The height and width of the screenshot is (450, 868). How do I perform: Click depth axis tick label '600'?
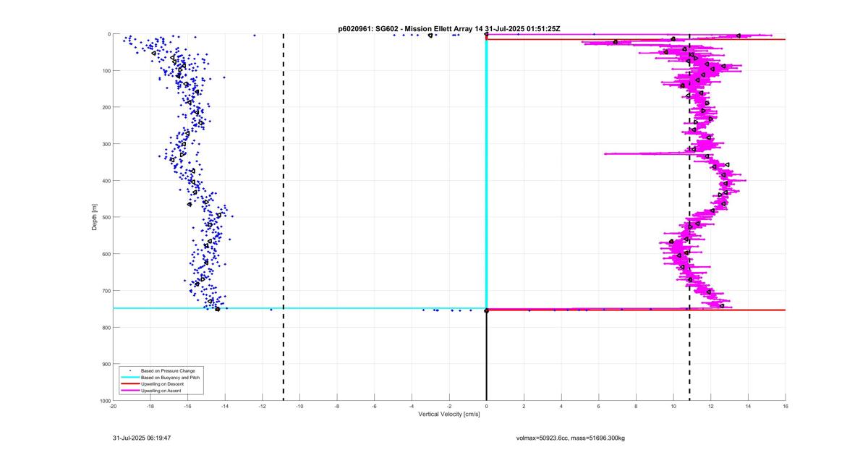[106, 254]
